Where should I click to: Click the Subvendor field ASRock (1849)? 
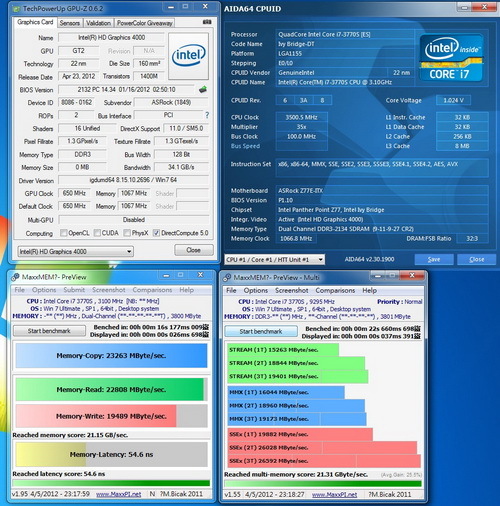171,102
